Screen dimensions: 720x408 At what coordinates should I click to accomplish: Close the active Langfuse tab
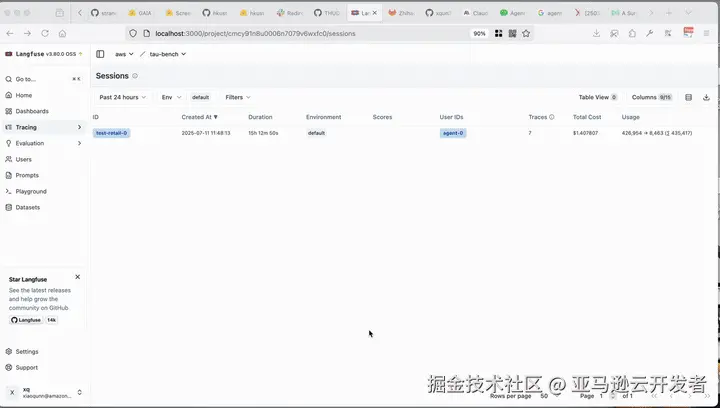374,13
